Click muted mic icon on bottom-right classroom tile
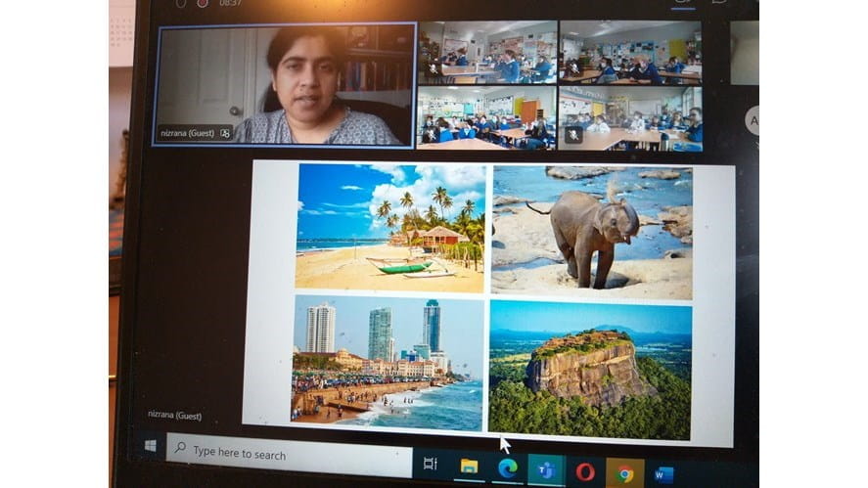The image size is (868, 488). (x=573, y=135)
